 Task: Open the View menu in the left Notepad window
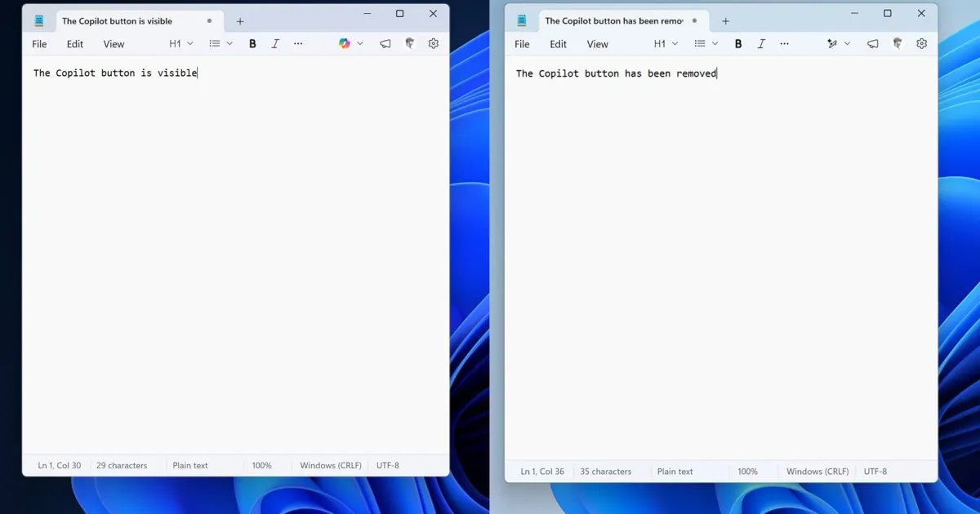(x=114, y=44)
